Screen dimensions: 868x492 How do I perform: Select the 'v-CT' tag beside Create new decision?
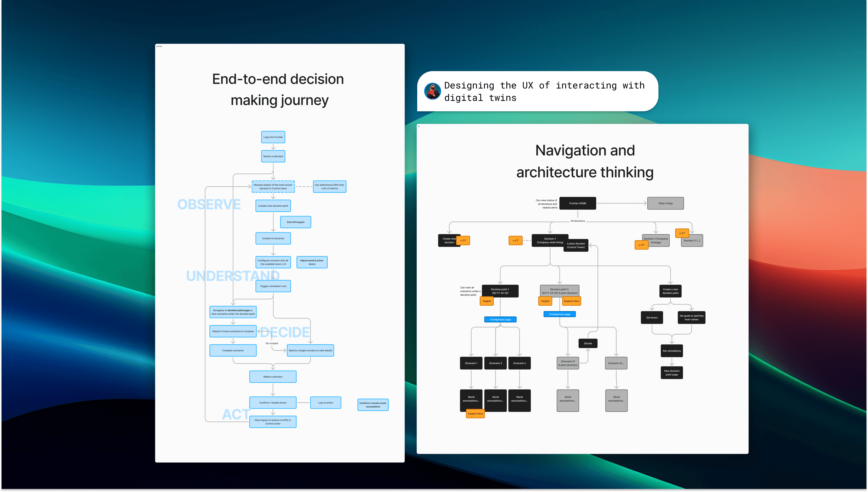click(x=463, y=241)
